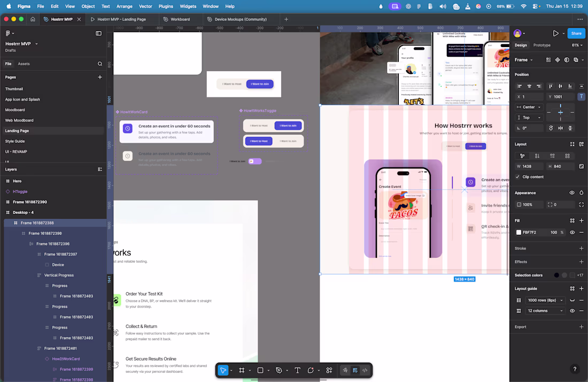Open the Plugins menu
Viewport: 588px width, 382px height.
165,6
